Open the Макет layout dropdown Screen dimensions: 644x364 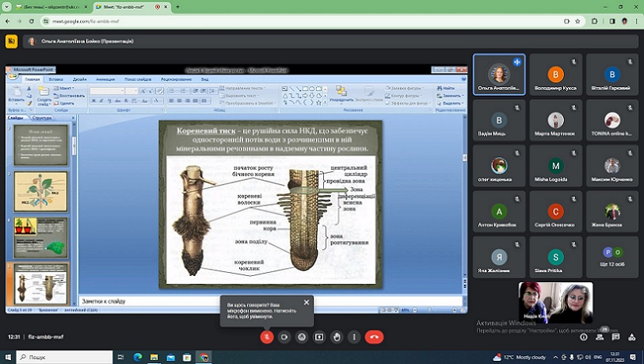click(63, 88)
